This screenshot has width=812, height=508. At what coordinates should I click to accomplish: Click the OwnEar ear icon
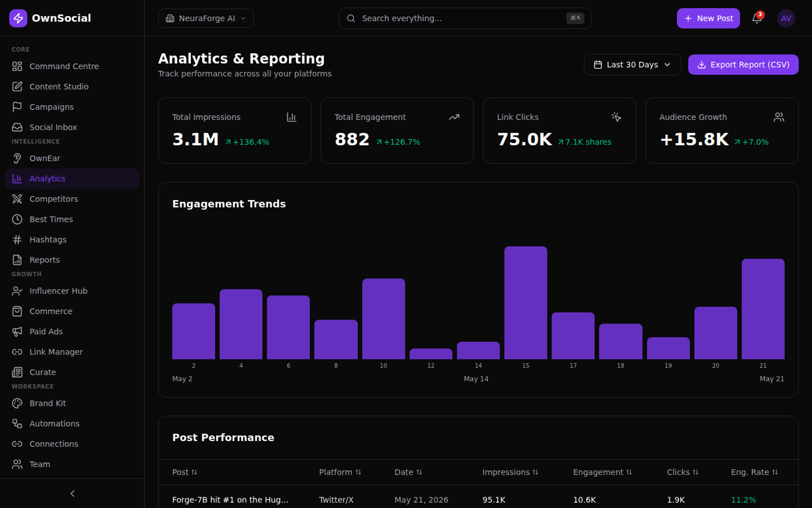pyautogui.click(x=17, y=158)
